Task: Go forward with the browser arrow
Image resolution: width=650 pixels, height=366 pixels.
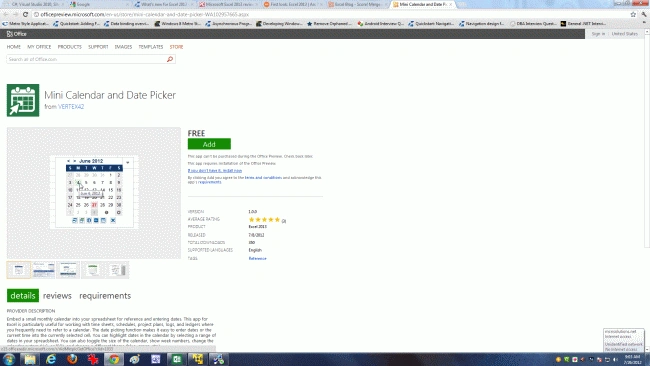Action: [x=15, y=14]
